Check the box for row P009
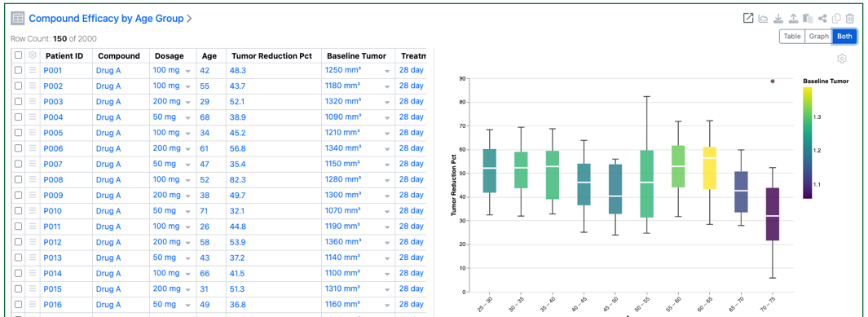This screenshot has width=868, height=317. (18, 195)
